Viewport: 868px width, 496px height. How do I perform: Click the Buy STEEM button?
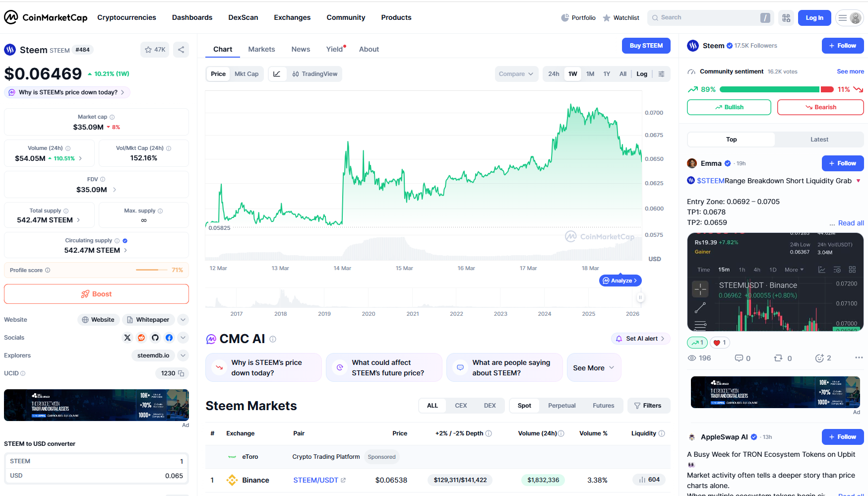pos(646,46)
